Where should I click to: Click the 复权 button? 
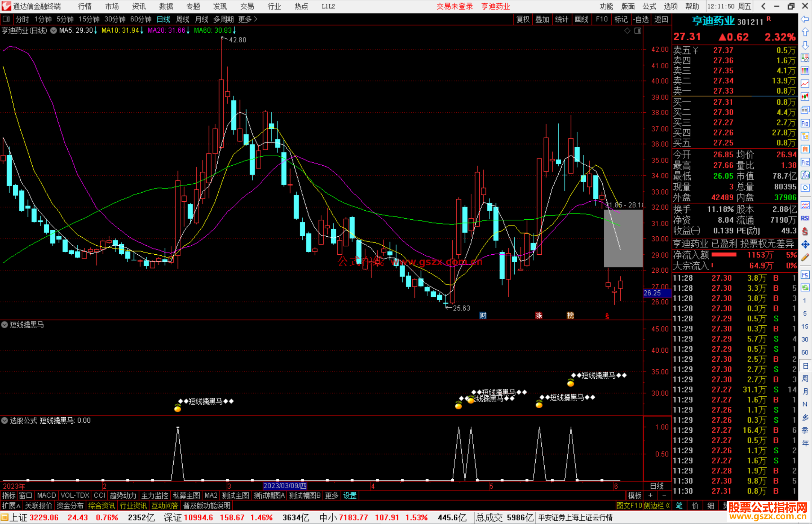click(523, 19)
